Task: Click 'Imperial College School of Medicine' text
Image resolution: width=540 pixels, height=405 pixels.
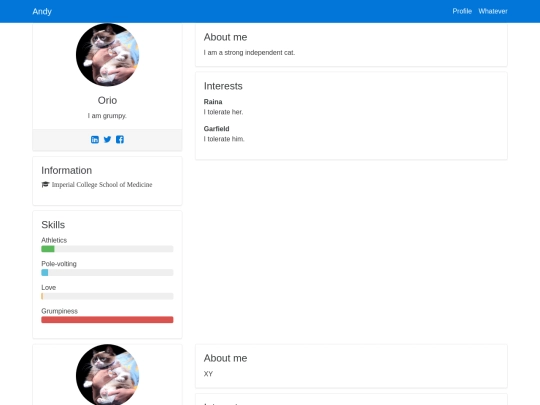Action: pos(102,185)
